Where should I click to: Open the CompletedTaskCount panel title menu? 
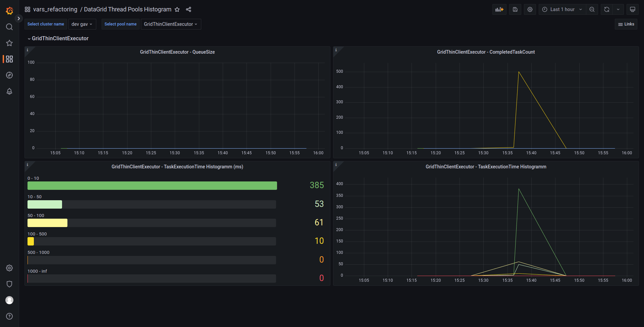tap(486, 52)
